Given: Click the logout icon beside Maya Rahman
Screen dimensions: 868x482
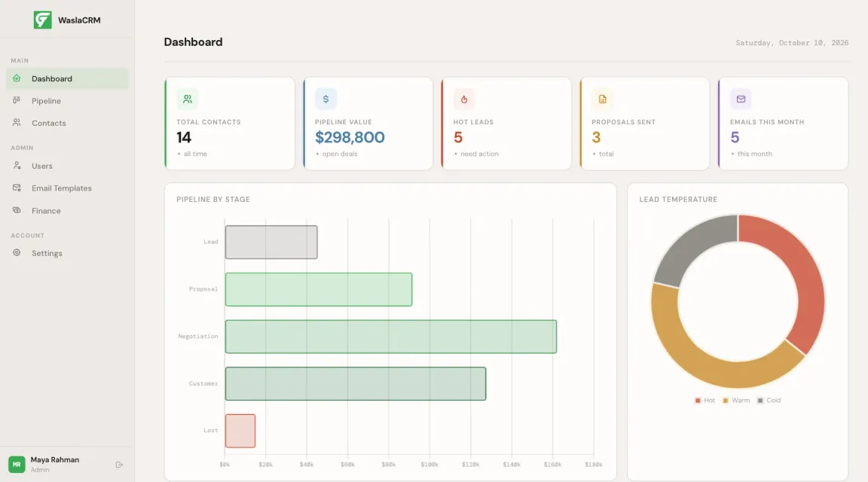Looking at the screenshot, I should (119, 465).
